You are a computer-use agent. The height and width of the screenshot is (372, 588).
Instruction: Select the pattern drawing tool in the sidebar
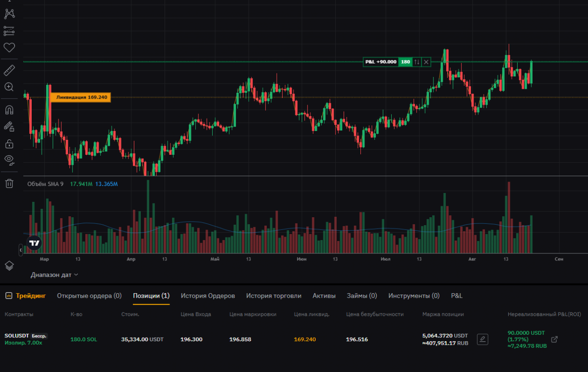tap(9, 13)
